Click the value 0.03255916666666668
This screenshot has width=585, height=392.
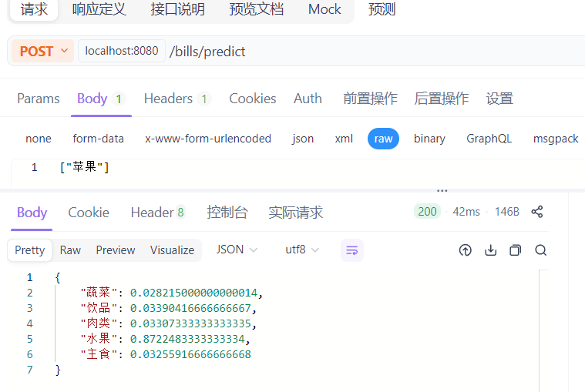(190, 354)
